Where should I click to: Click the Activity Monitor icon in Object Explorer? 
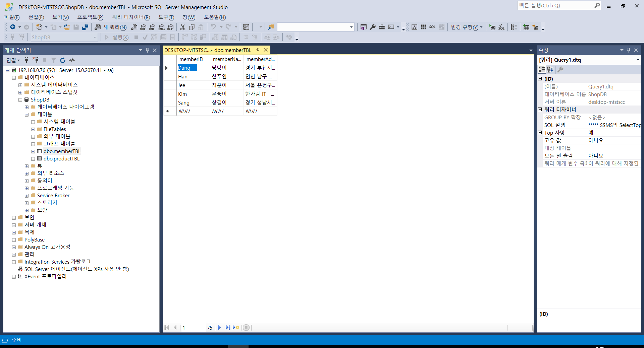coord(72,60)
